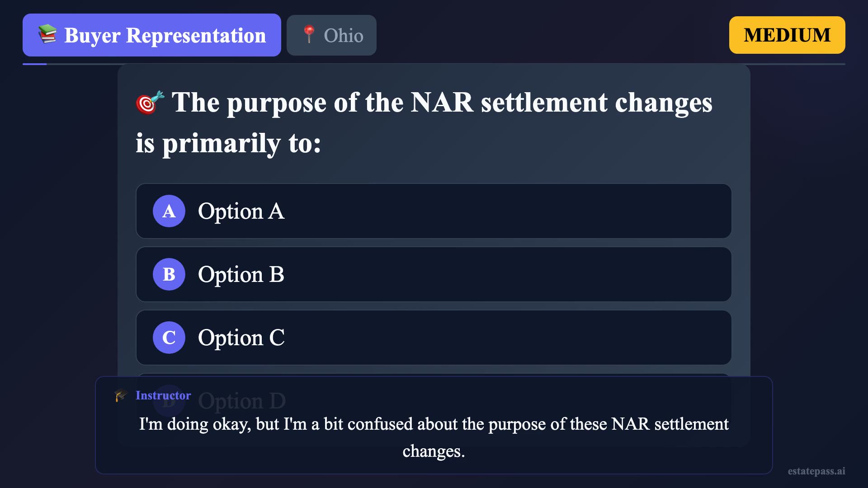This screenshot has width=868, height=488.
Task: Click the MEDIUM difficulty badge
Action: click(x=787, y=35)
